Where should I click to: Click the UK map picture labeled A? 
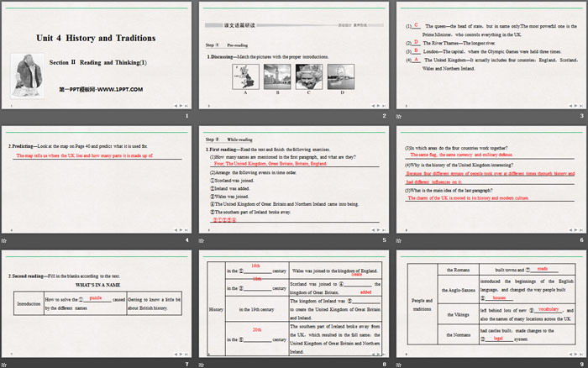pyautogui.click(x=245, y=76)
